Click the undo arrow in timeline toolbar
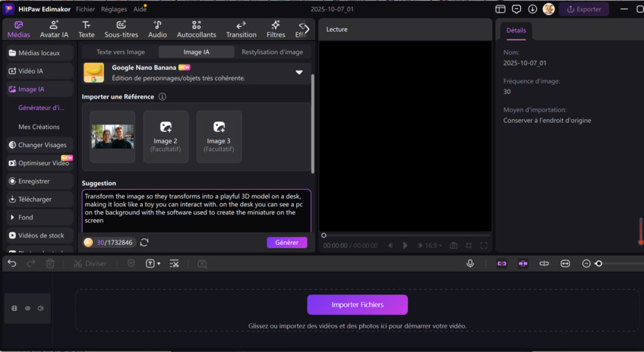The width and height of the screenshot is (644, 352). 12,263
